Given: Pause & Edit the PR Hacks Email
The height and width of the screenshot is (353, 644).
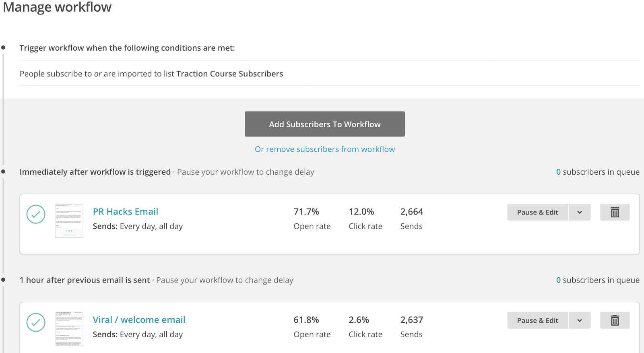Looking at the screenshot, I should click(537, 212).
